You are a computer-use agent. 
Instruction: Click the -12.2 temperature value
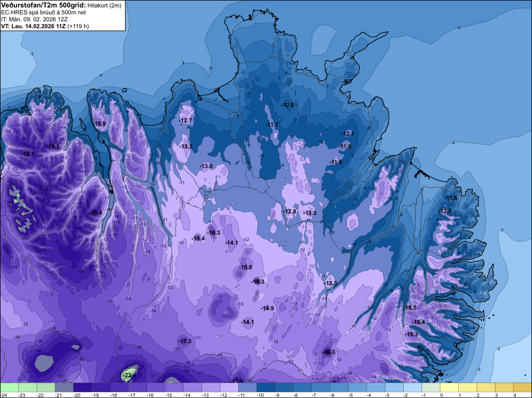[445, 211]
